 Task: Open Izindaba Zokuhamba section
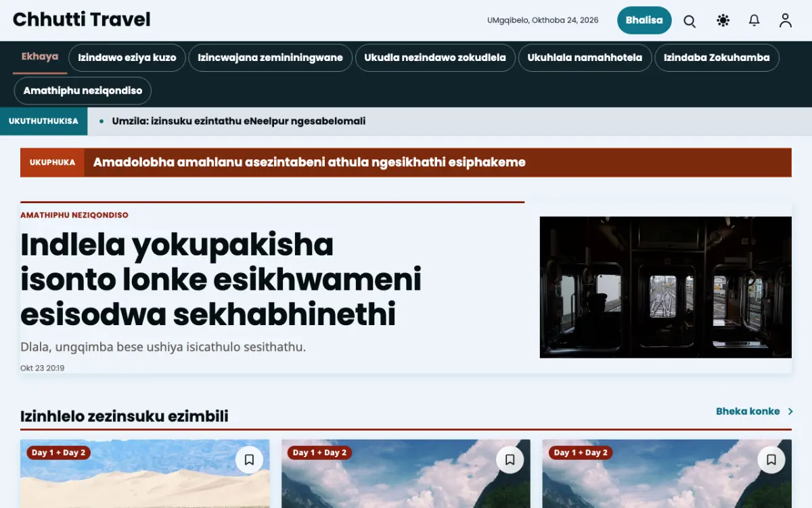[717, 58]
